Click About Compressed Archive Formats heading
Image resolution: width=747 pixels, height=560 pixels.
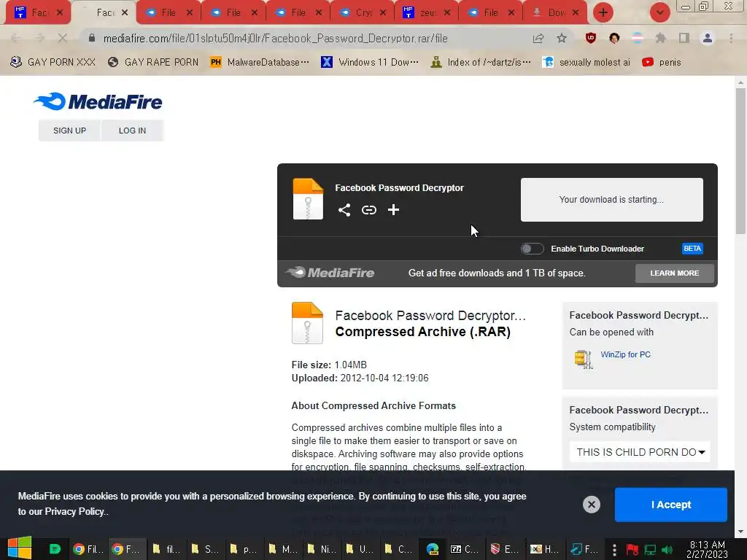click(373, 405)
